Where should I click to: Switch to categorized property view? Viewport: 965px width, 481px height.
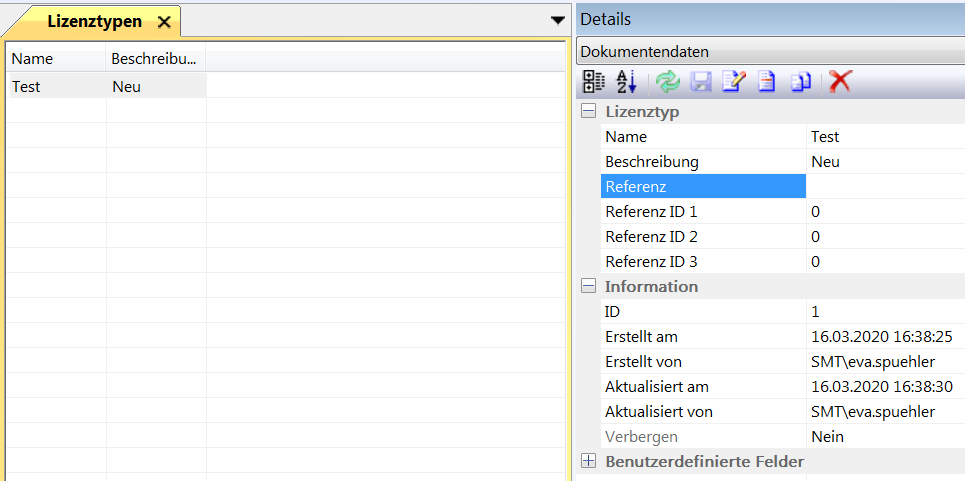tap(593, 83)
